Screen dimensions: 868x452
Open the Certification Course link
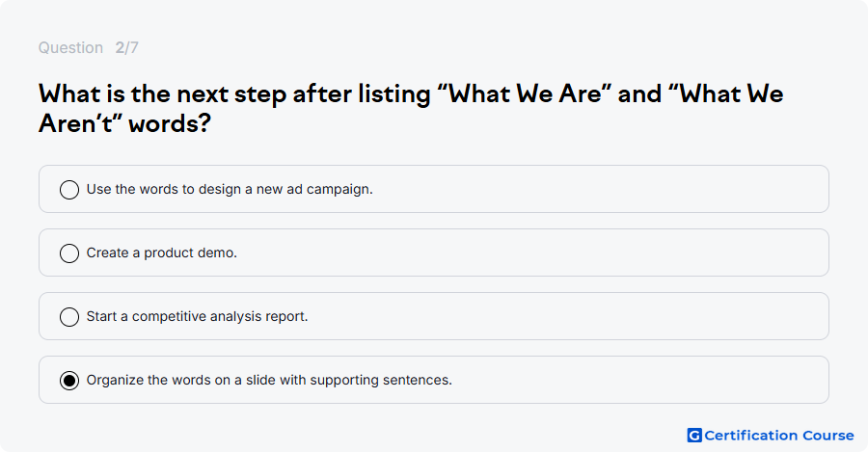771,436
